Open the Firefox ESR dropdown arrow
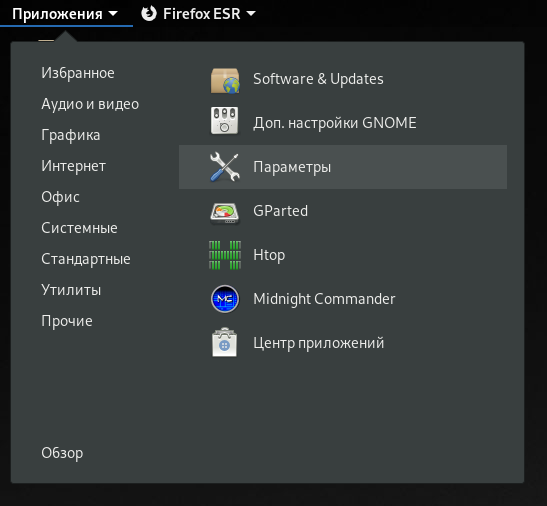Viewport: 547px width, 506px height. 251,14
